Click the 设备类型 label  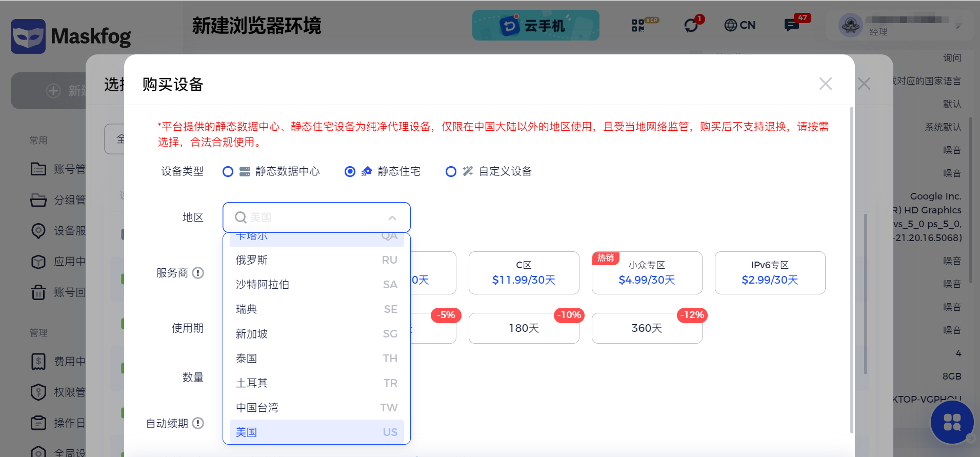pyautogui.click(x=182, y=171)
